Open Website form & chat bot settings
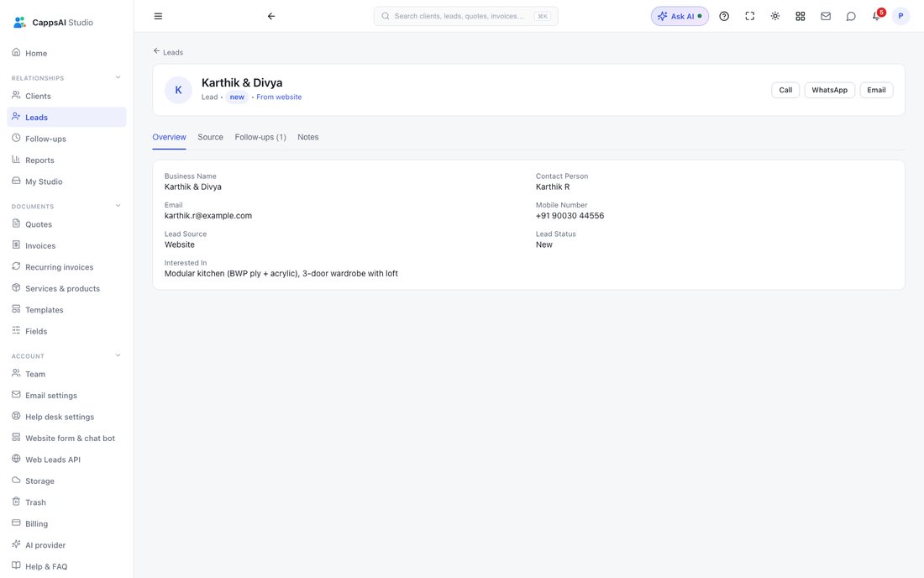Screen dimensions: 924x578 pyautogui.click(x=66, y=439)
